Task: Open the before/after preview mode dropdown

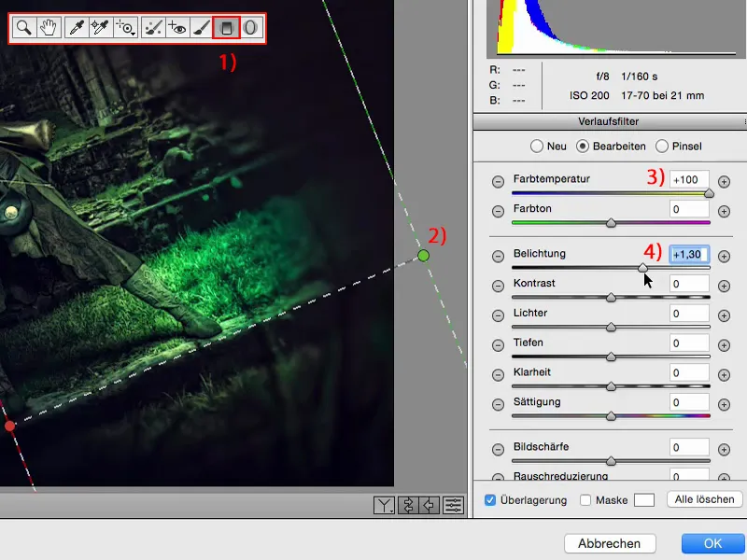Action: coord(384,505)
